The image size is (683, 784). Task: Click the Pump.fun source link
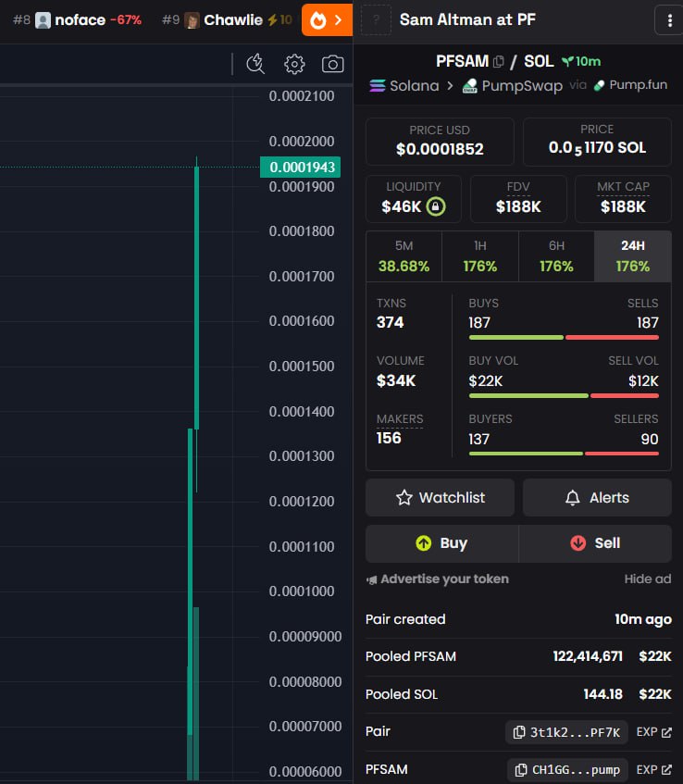[x=630, y=85]
